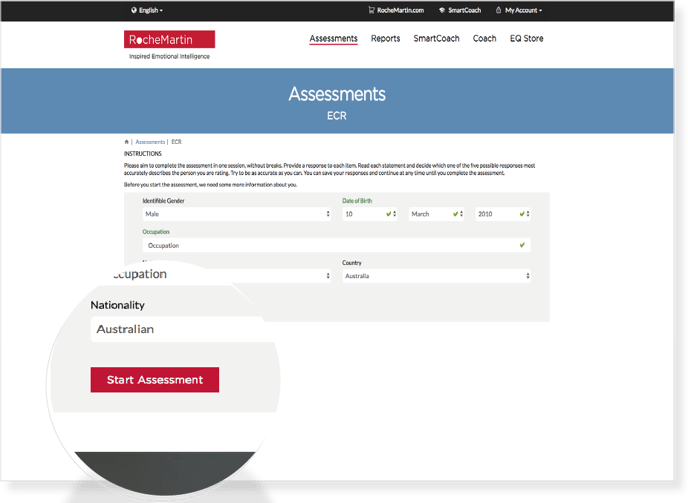Open SmartCoach in the top bar
Screen dimensions: 688x503
point(460,10)
